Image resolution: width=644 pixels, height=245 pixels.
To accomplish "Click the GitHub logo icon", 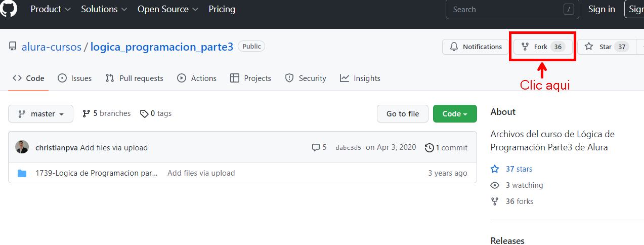I will click(9, 8).
